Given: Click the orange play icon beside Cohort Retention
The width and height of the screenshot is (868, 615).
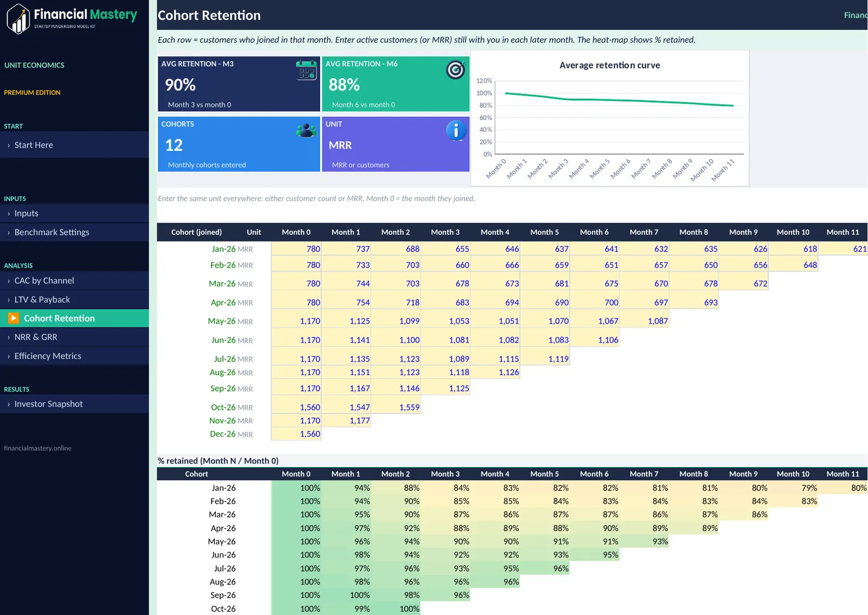Looking at the screenshot, I should point(14,318).
